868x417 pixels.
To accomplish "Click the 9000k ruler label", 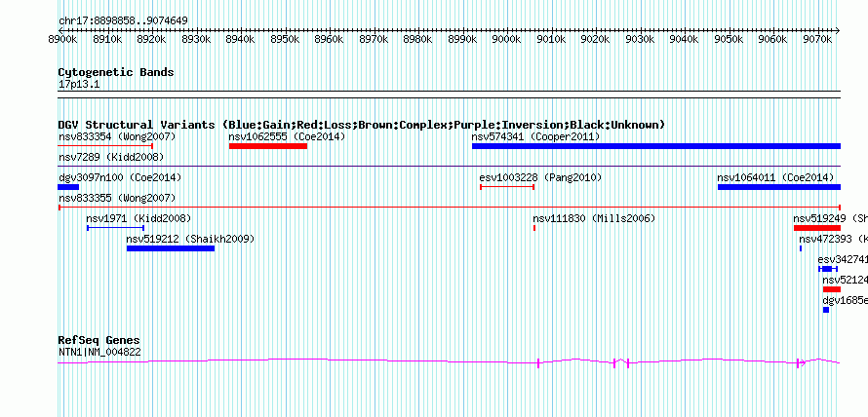I will [506, 40].
